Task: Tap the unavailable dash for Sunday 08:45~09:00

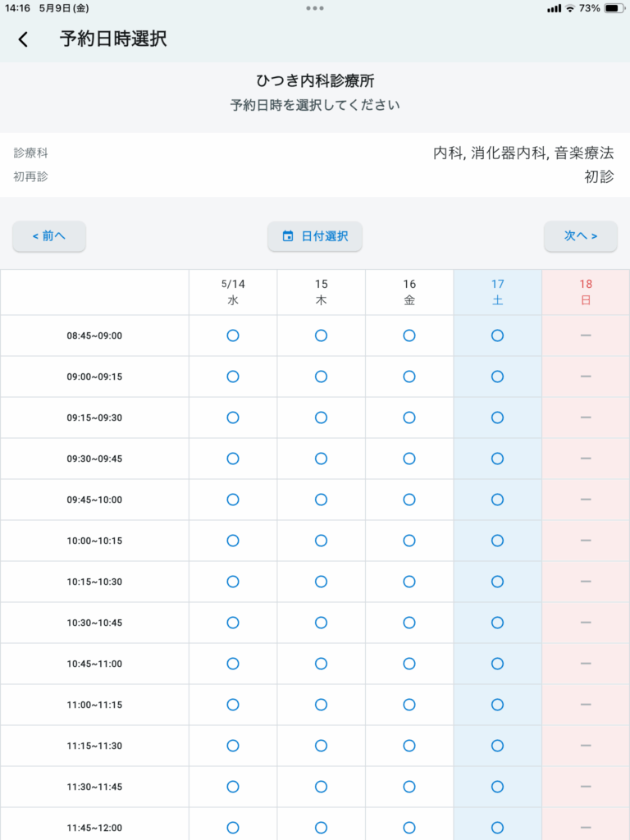Action: pyautogui.click(x=586, y=336)
